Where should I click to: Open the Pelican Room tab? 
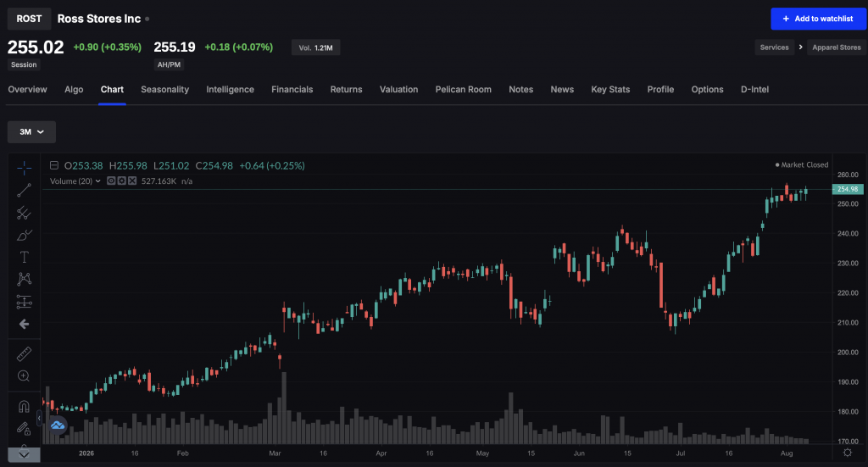464,90
